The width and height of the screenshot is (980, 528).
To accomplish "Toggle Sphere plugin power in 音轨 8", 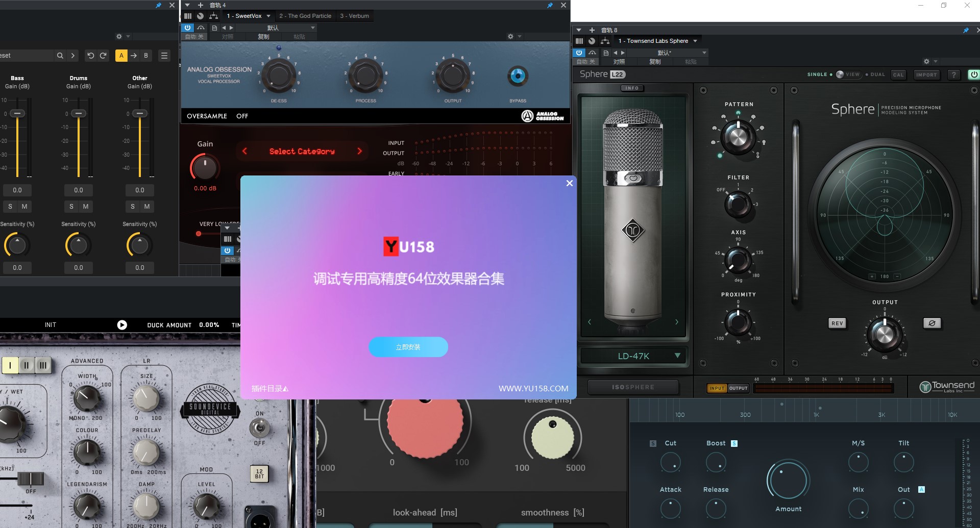I will pos(579,53).
